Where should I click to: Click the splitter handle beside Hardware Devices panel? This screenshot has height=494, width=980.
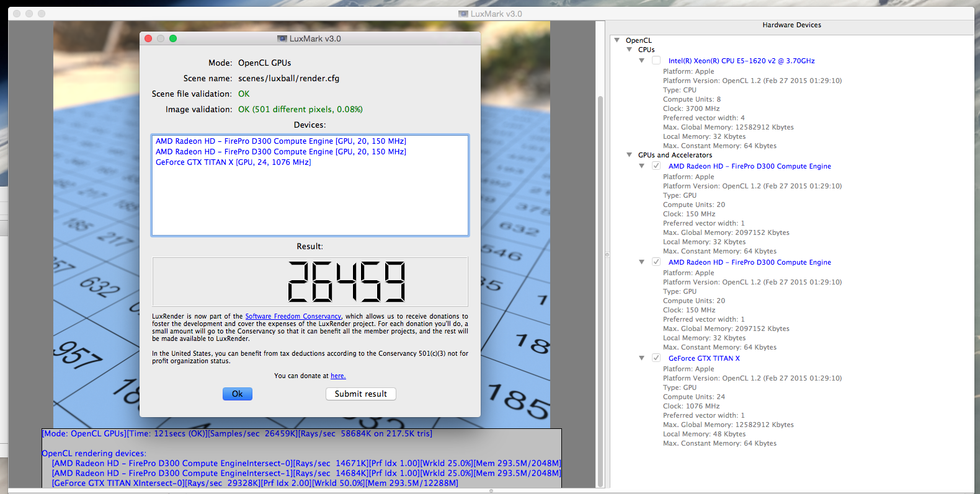coord(607,254)
